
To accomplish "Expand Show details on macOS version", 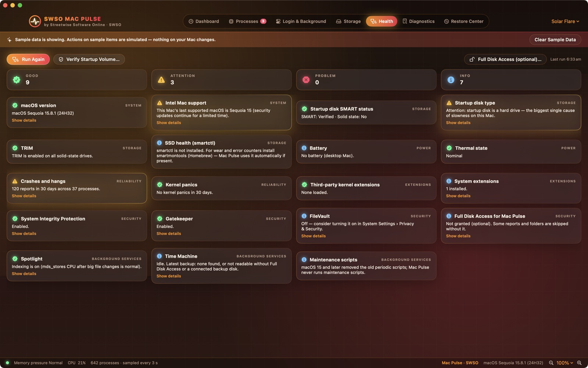I will click(24, 120).
